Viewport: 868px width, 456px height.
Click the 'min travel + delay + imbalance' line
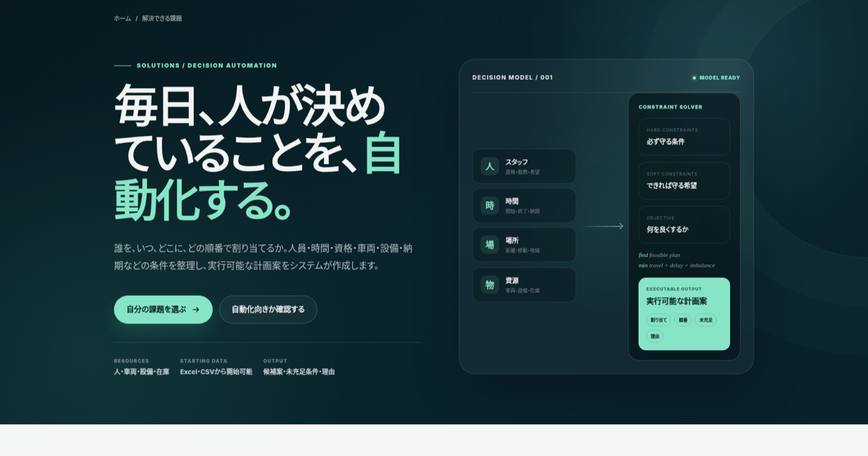click(x=677, y=265)
